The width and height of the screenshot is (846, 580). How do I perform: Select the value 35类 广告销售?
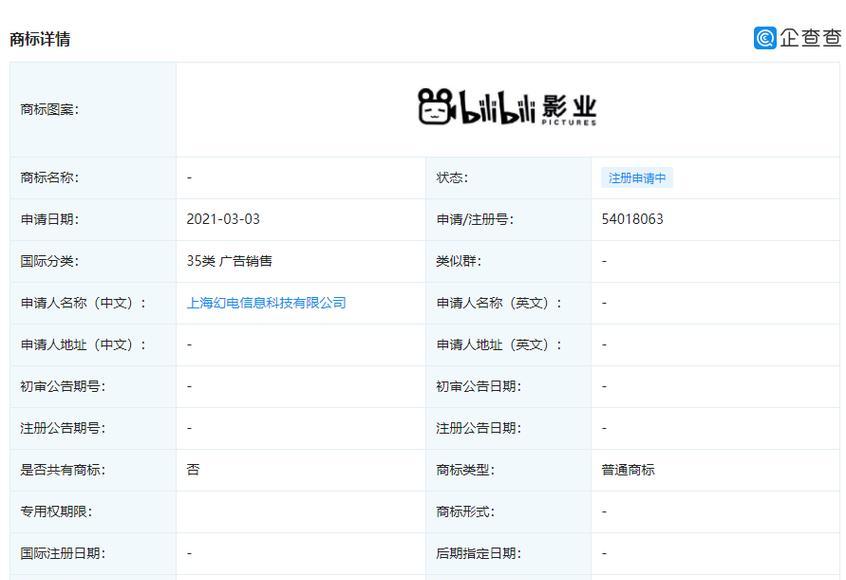point(229,261)
